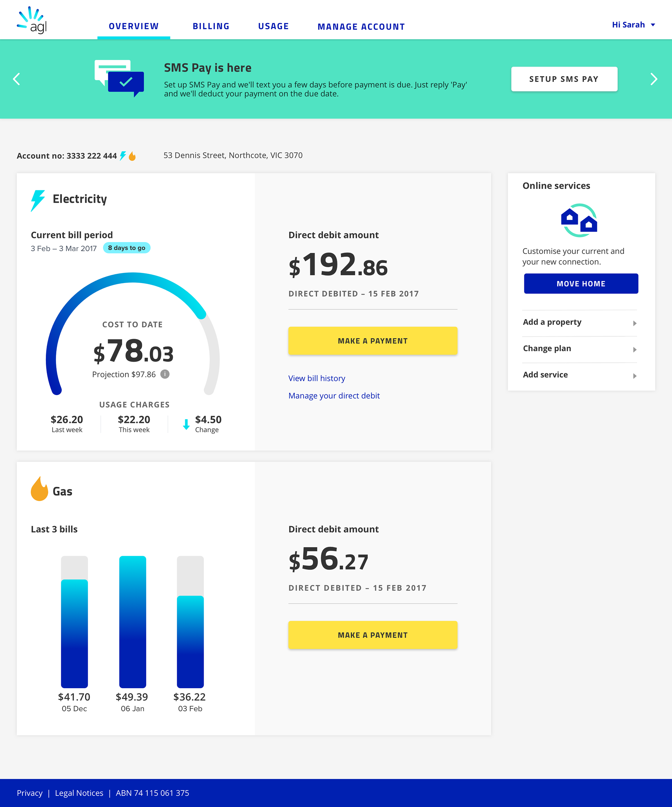This screenshot has width=672, height=807.
Task: Open the Manage Account tab
Action: point(361,27)
